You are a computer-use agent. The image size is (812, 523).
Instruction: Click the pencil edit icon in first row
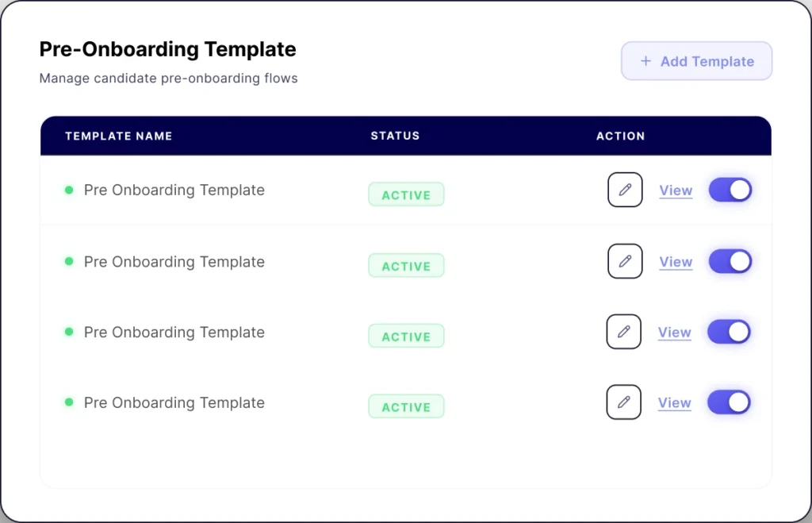coord(625,190)
